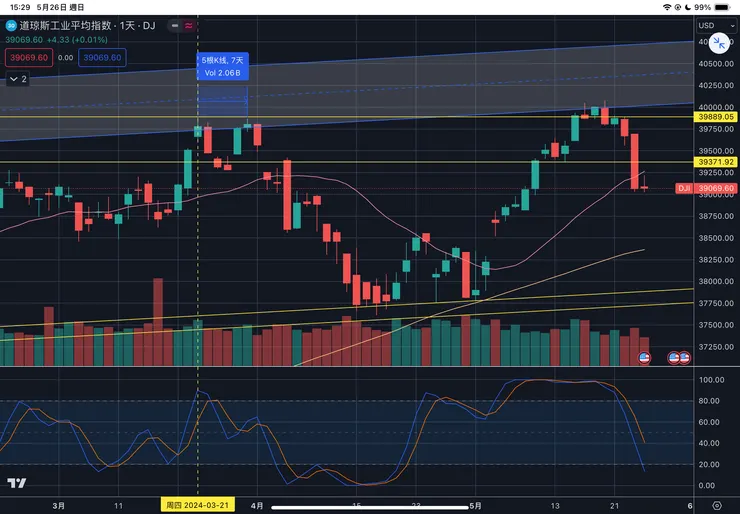Click 40250.00 on the price scale
Screen dimensions: 740x514
coord(716,85)
